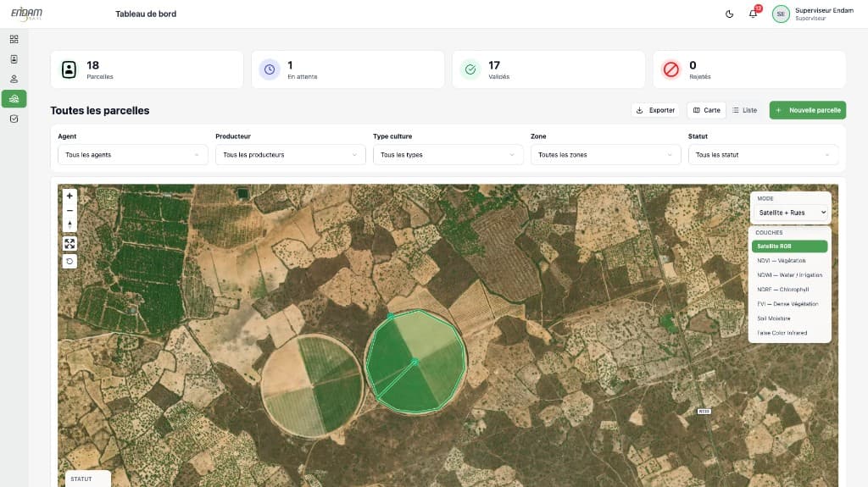Click the Endam logo

(x=26, y=14)
